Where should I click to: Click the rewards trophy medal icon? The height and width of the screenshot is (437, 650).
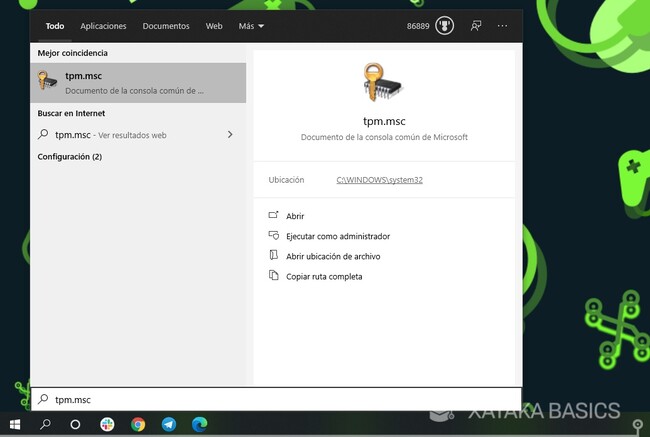pyautogui.click(x=444, y=26)
